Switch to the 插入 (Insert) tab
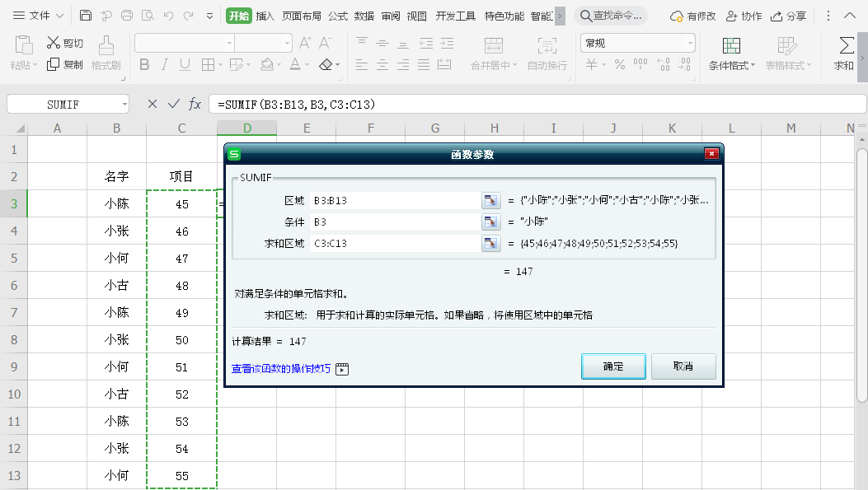 click(x=265, y=16)
